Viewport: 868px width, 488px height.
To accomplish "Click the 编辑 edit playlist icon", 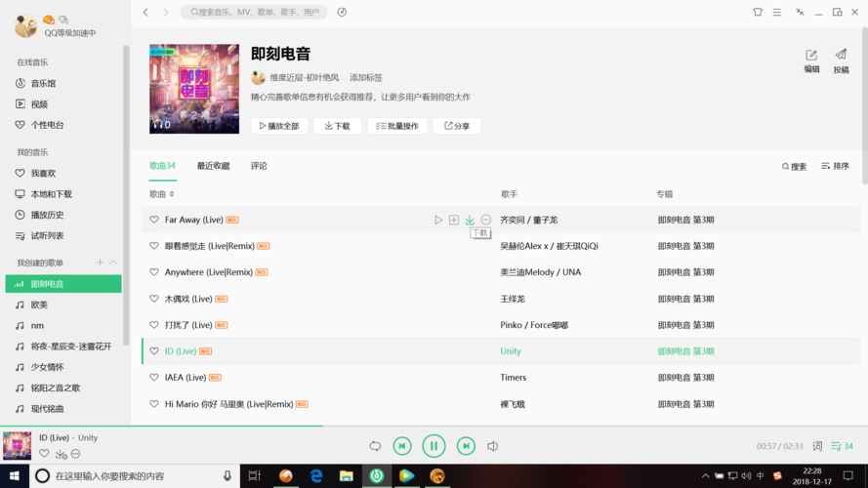I will [811, 61].
